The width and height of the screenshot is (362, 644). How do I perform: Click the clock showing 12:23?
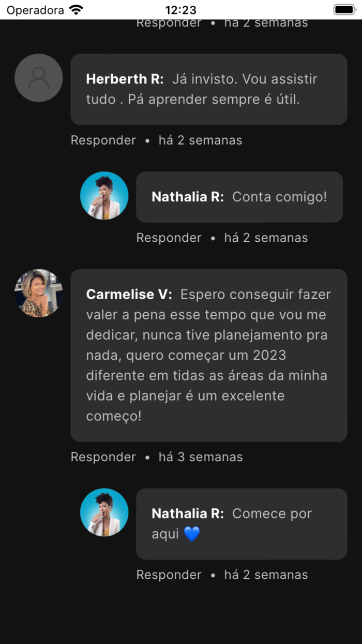(181, 9)
